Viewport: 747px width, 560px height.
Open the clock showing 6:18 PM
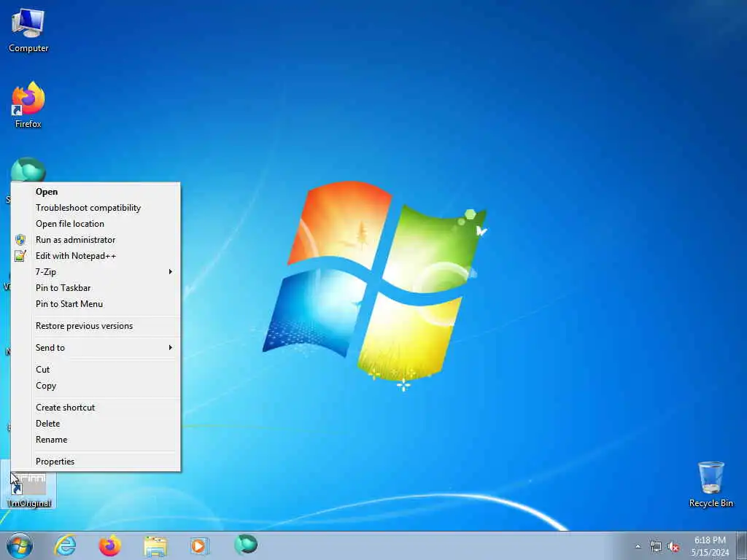pyautogui.click(x=710, y=546)
